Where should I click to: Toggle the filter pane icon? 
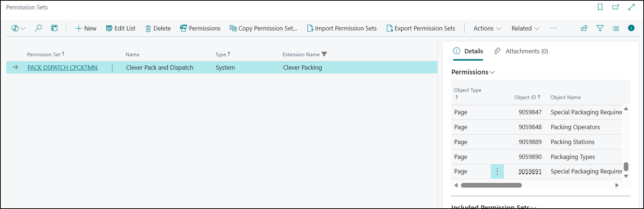(600, 28)
